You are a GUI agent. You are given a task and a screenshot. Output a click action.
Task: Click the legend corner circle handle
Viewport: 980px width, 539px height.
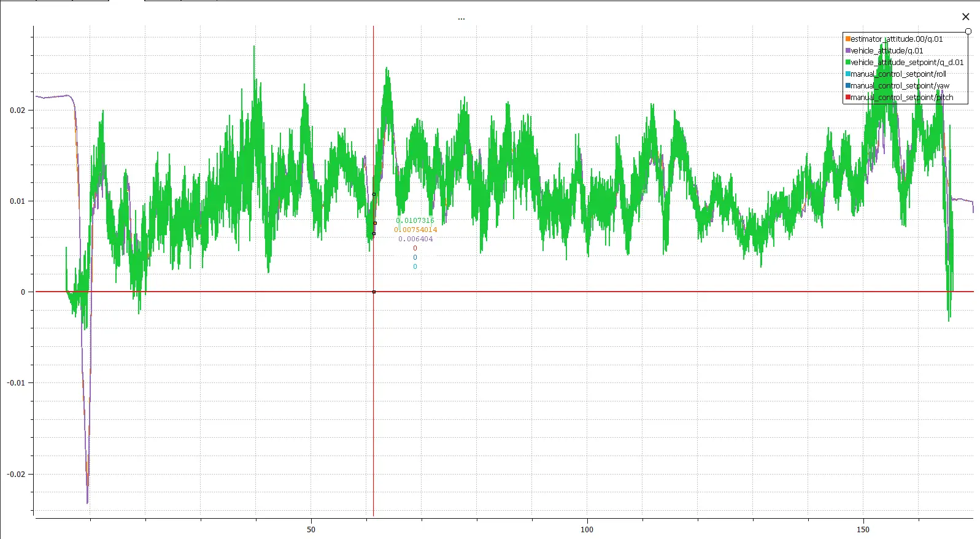(x=968, y=31)
